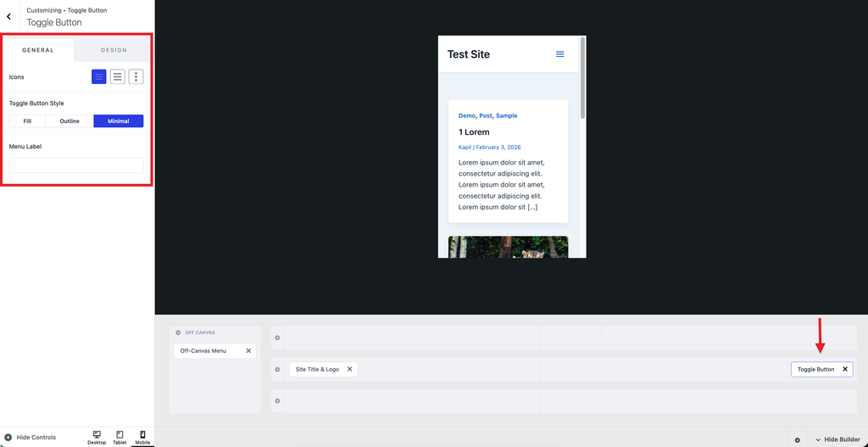Image resolution: width=868 pixels, height=447 pixels.
Task: Set toggle button style to Fill
Action: tap(27, 120)
